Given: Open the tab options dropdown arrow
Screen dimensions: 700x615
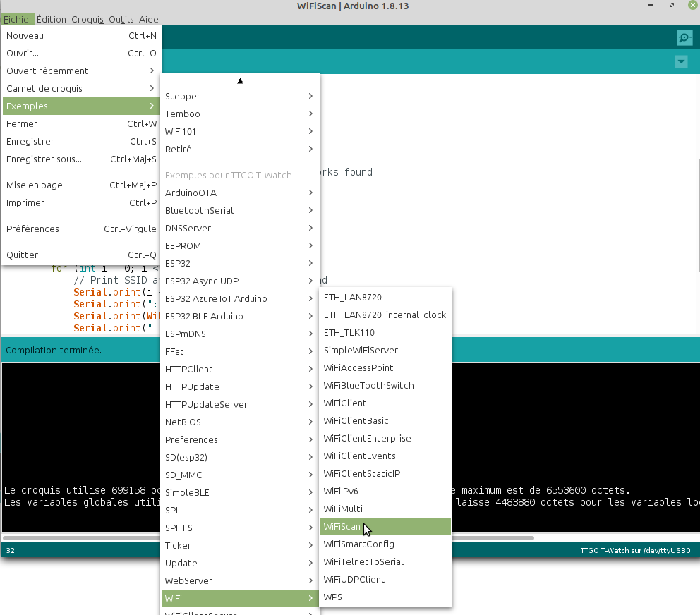Looking at the screenshot, I should (681, 61).
